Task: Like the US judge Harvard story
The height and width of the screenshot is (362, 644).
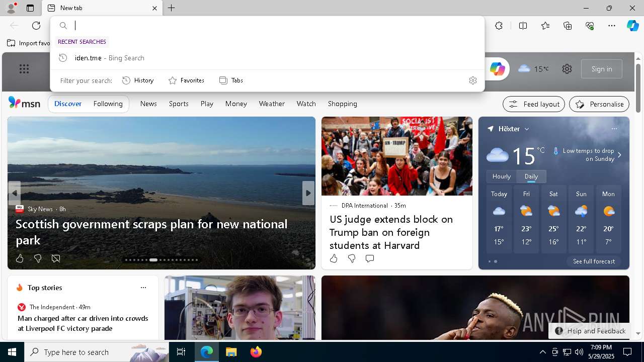Action: click(334, 258)
